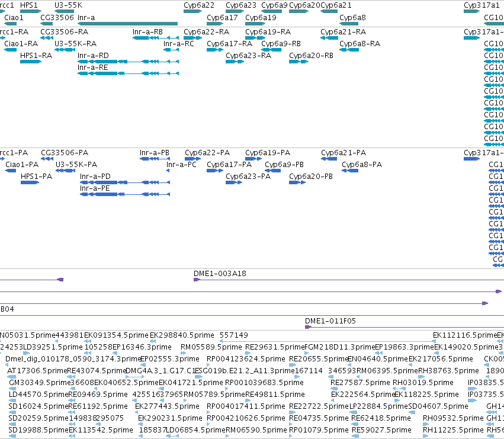
Task: Open transcript U3-55K-RA
Action: [65, 50]
